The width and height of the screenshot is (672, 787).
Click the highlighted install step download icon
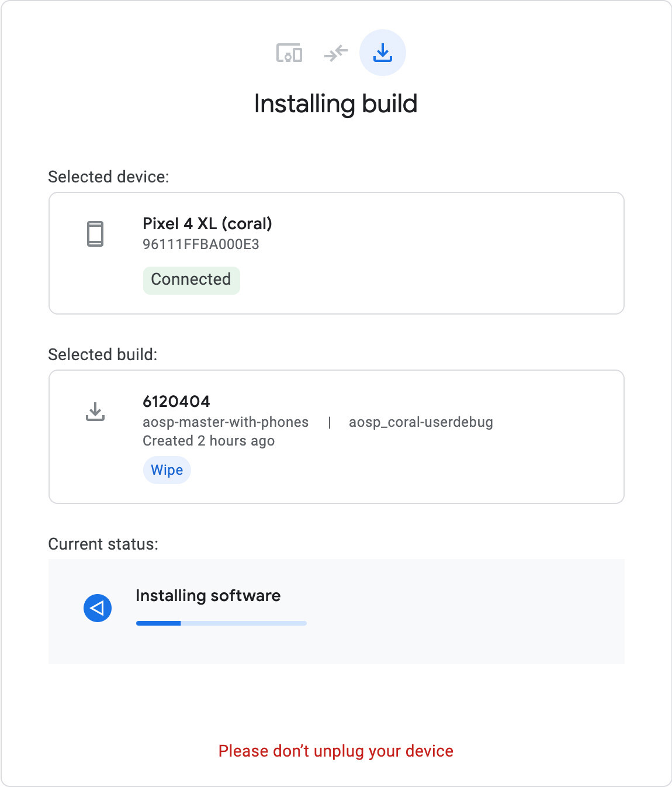point(383,53)
